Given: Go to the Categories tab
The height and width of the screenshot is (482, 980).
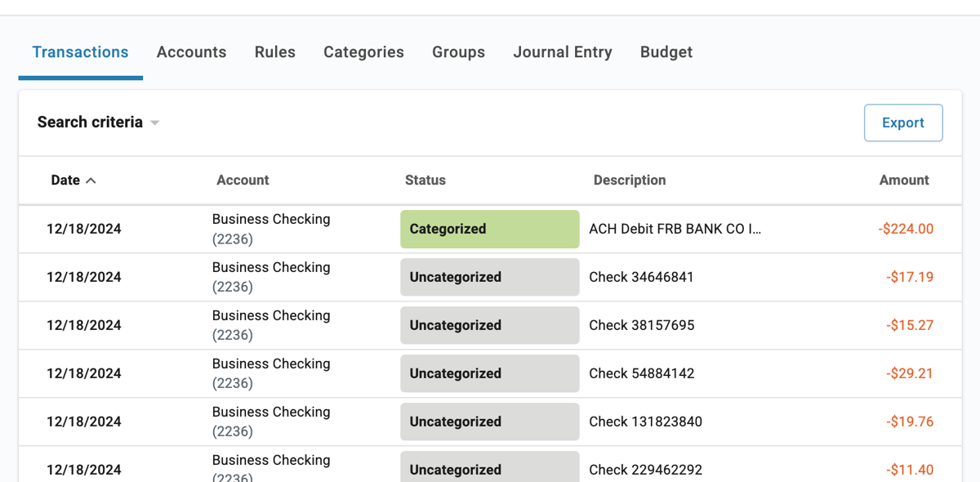Looking at the screenshot, I should tap(363, 52).
